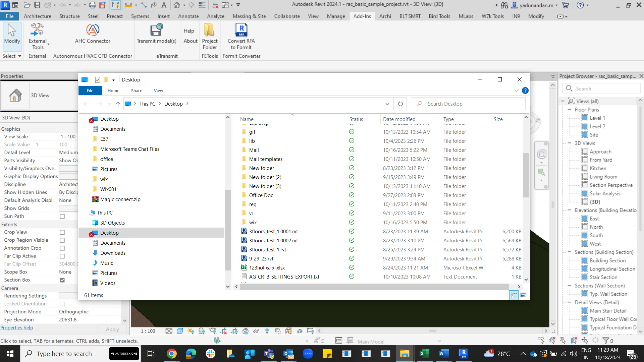
Task: Open the Properties help link
Action: (x=17, y=328)
